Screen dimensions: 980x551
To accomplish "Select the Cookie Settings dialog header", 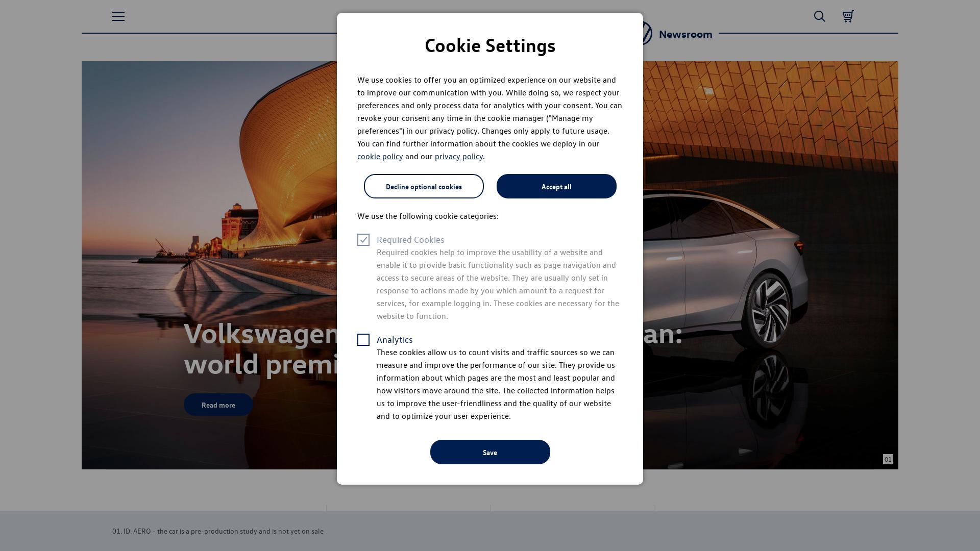I will [x=490, y=45].
